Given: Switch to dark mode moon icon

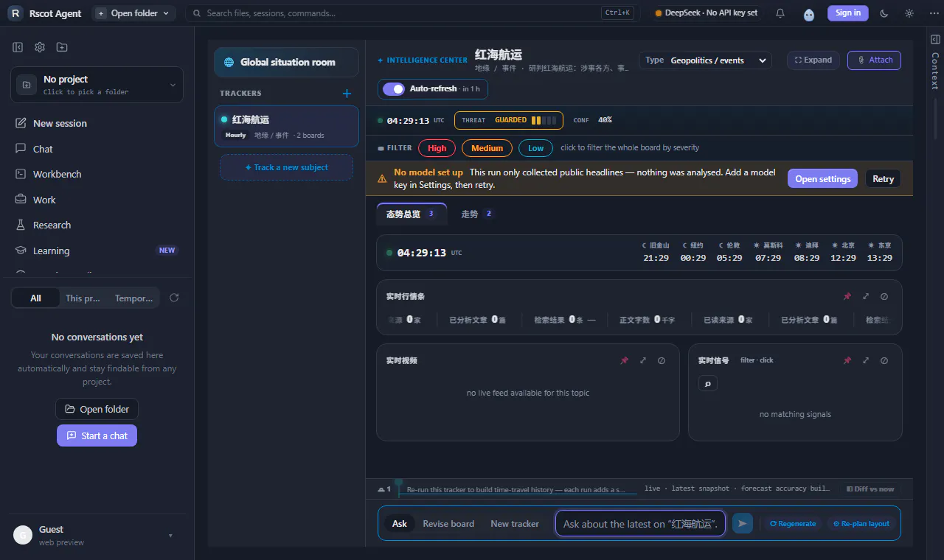Looking at the screenshot, I should 884,13.
